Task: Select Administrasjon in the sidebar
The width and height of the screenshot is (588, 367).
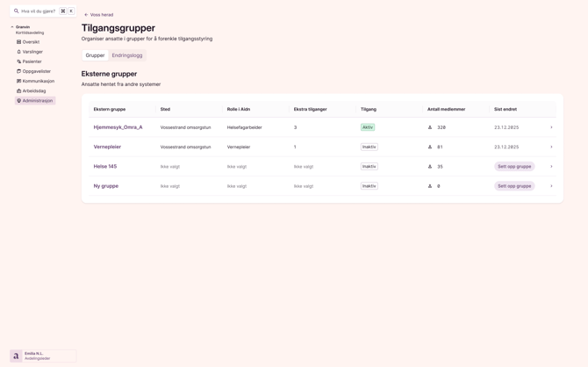Action: (x=37, y=101)
